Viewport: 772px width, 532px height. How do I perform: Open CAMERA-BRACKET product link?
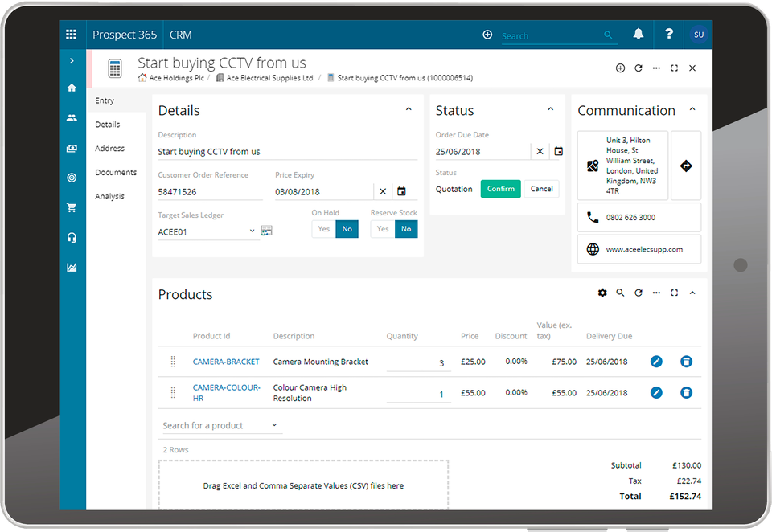click(x=226, y=362)
